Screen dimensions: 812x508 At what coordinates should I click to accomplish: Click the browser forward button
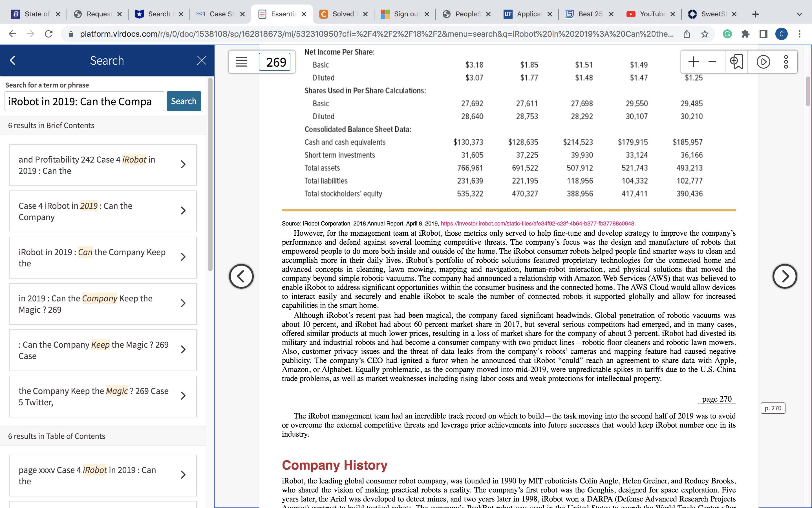pyautogui.click(x=30, y=34)
